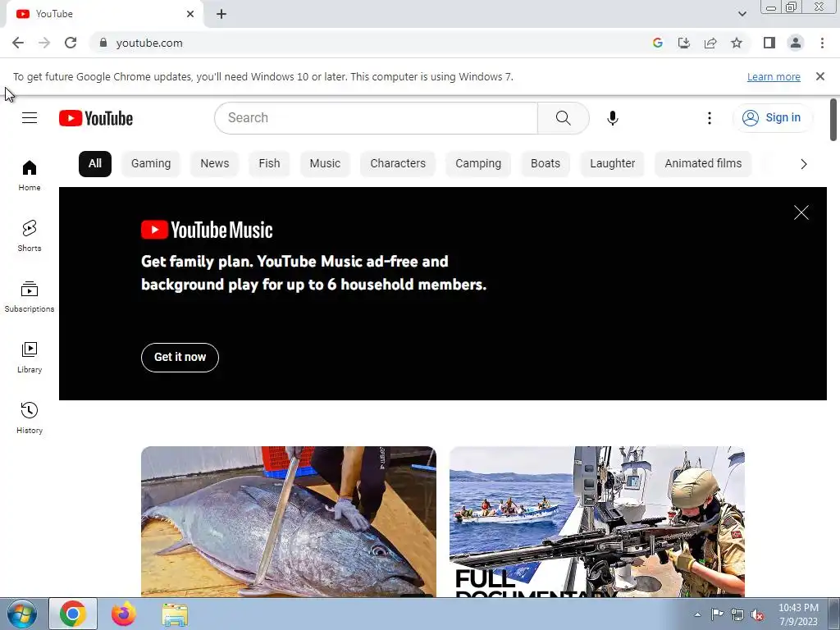The width and height of the screenshot is (840, 630).
Task: Share this page icon
Action: pyautogui.click(x=710, y=43)
